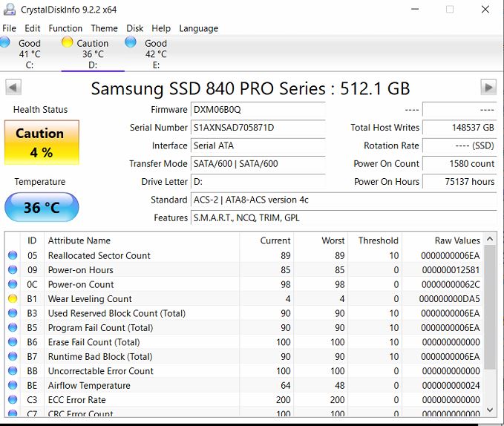Select the Good E: drive status orb

(131, 43)
